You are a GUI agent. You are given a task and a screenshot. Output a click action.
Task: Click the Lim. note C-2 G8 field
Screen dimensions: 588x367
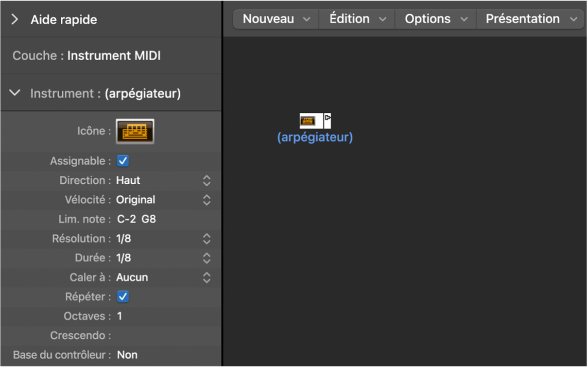137,219
